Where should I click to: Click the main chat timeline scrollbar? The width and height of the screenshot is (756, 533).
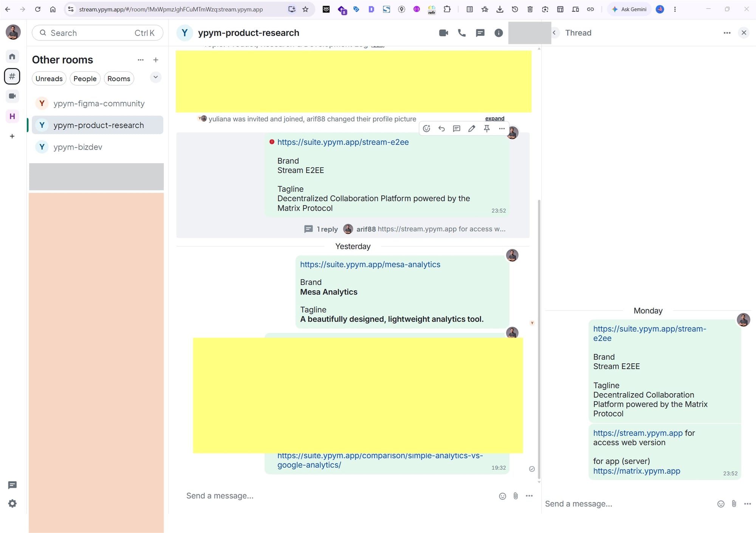(x=539, y=339)
